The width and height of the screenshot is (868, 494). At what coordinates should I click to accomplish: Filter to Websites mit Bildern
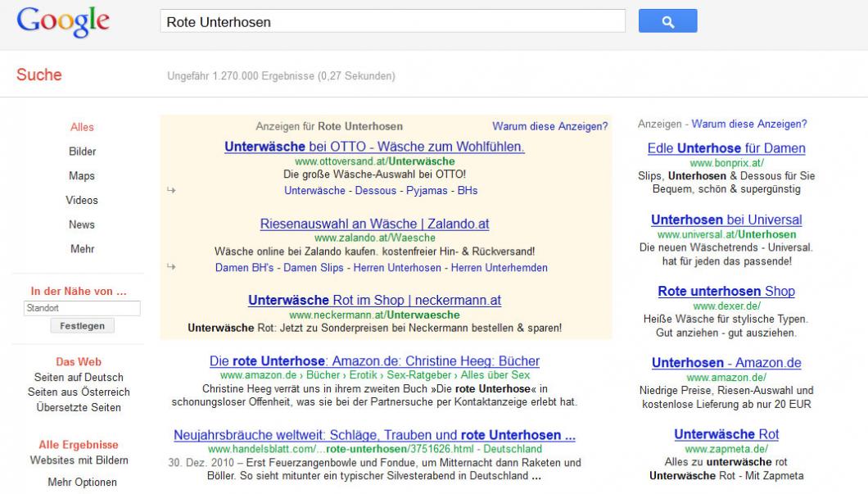pos(79,460)
